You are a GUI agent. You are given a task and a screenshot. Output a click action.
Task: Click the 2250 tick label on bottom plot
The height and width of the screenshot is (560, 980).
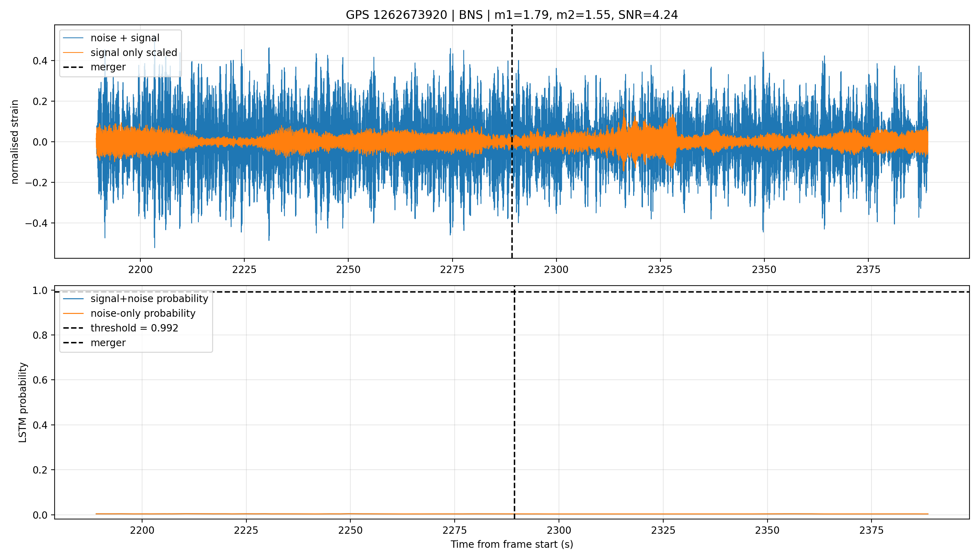coord(350,530)
